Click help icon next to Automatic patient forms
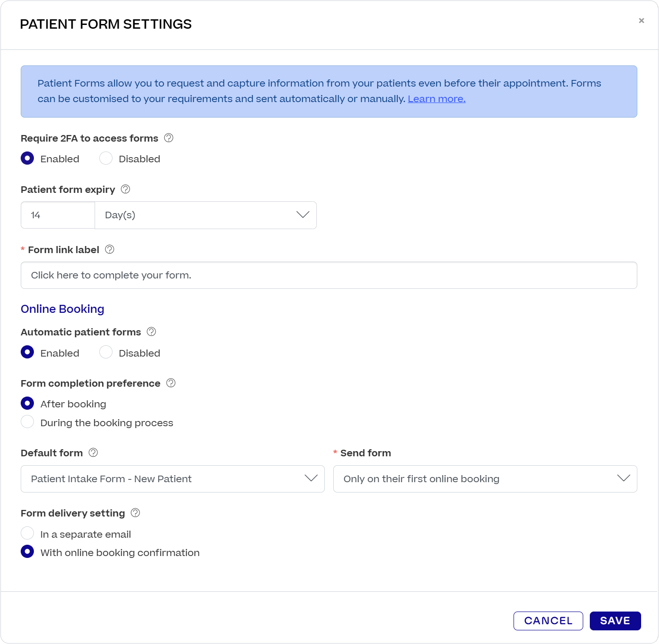 click(x=151, y=332)
